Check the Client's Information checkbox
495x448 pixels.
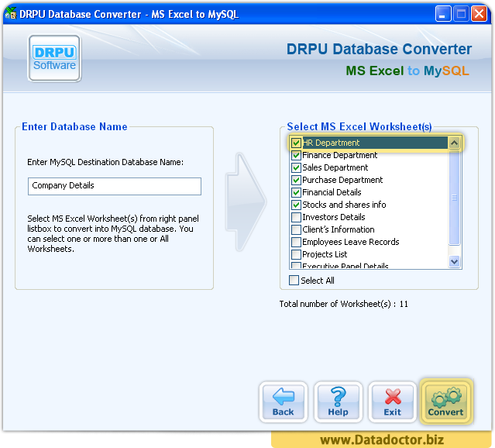point(296,229)
